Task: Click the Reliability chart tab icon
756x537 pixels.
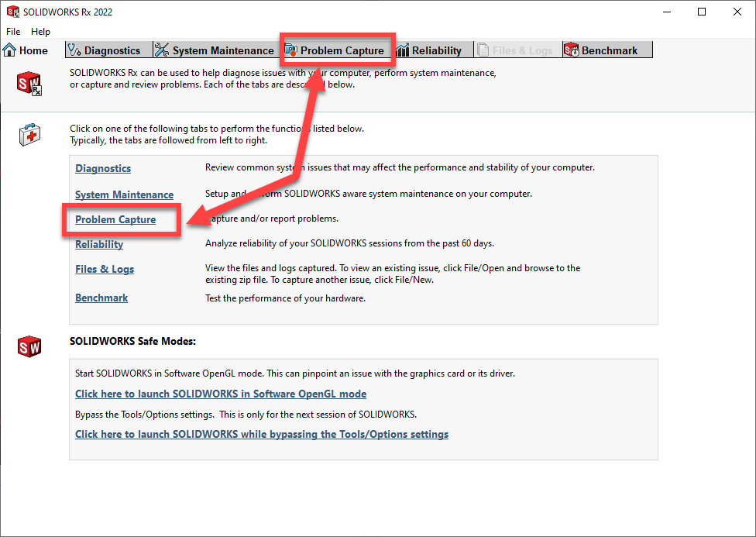Action: [403, 50]
